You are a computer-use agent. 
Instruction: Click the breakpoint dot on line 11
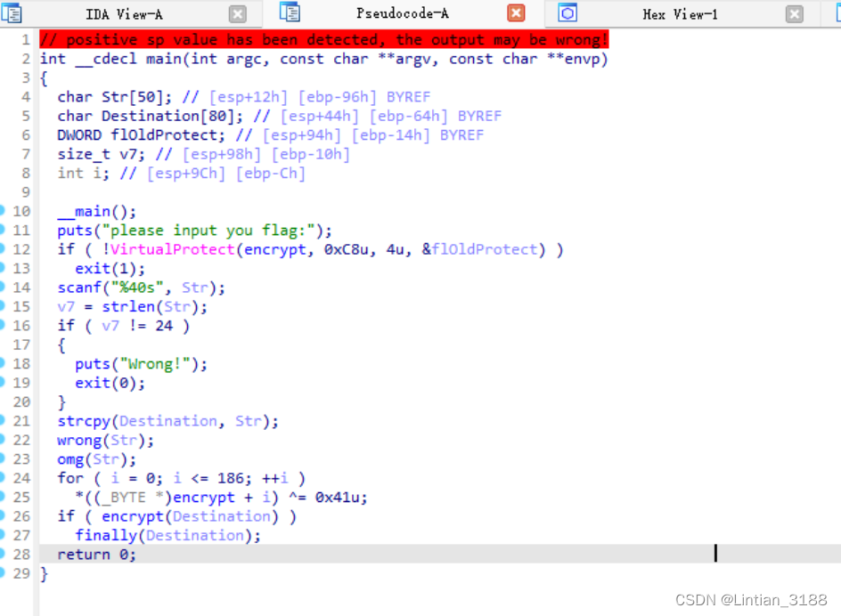click(2, 230)
